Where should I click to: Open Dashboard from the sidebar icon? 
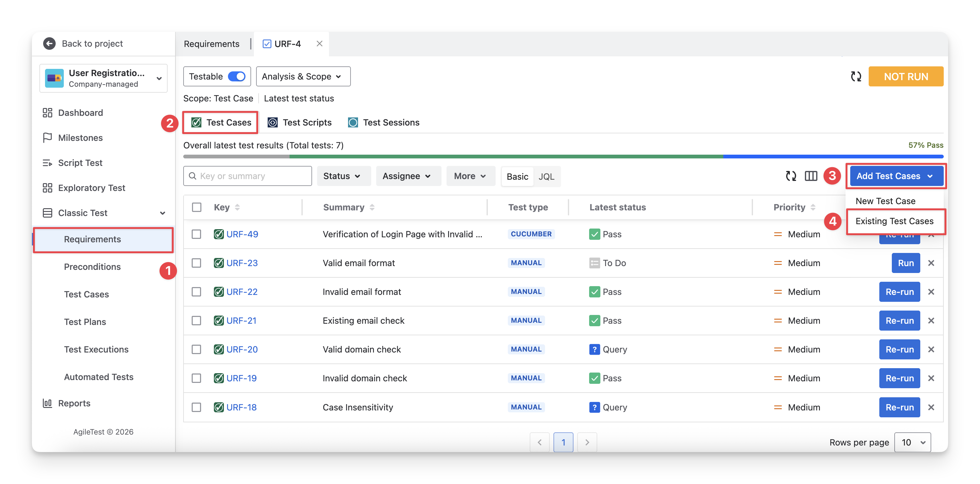click(48, 113)
